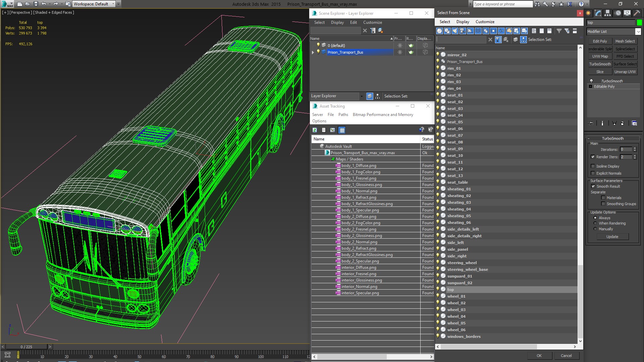This screenshot has height=362, width=644.
Task: Toggle Render Iters checkbox in TurboSmooth
Action: click(593, 157)
